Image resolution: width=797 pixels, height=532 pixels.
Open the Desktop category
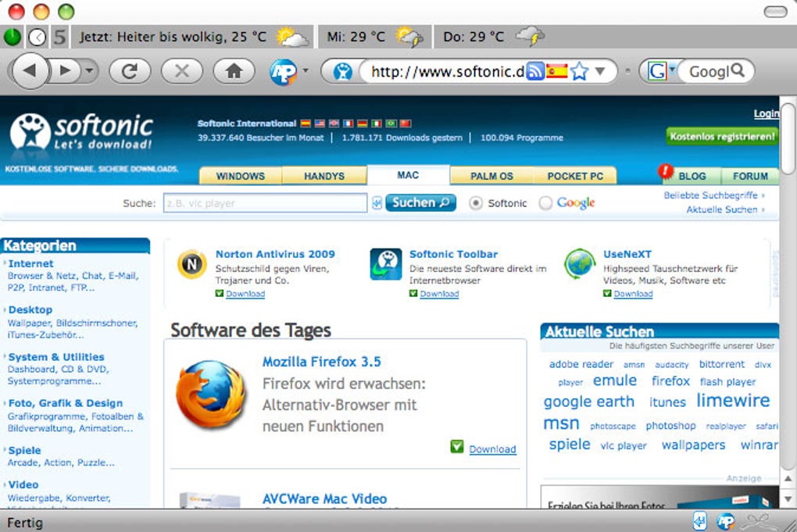(x=30, y=309)
